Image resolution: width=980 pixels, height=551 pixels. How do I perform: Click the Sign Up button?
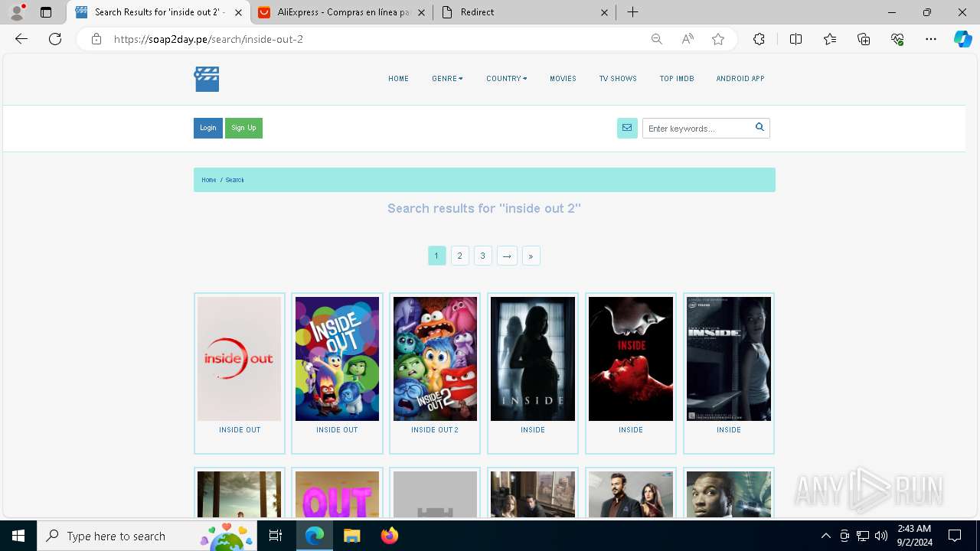tap(243, 128)
